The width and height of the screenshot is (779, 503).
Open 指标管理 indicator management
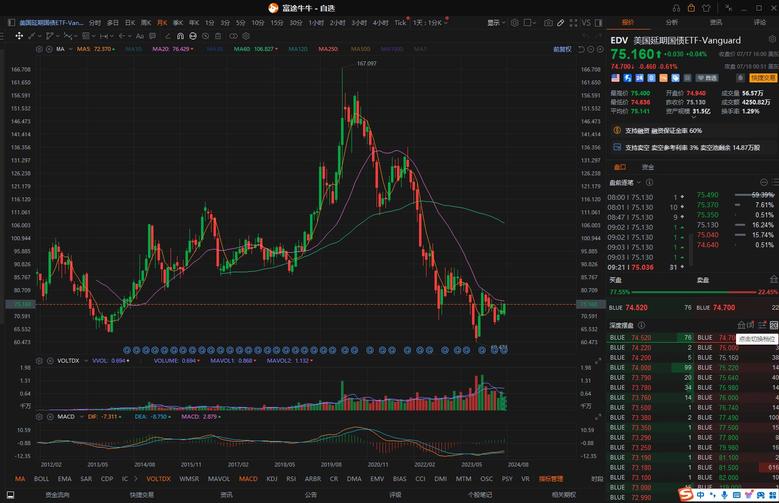551,479
